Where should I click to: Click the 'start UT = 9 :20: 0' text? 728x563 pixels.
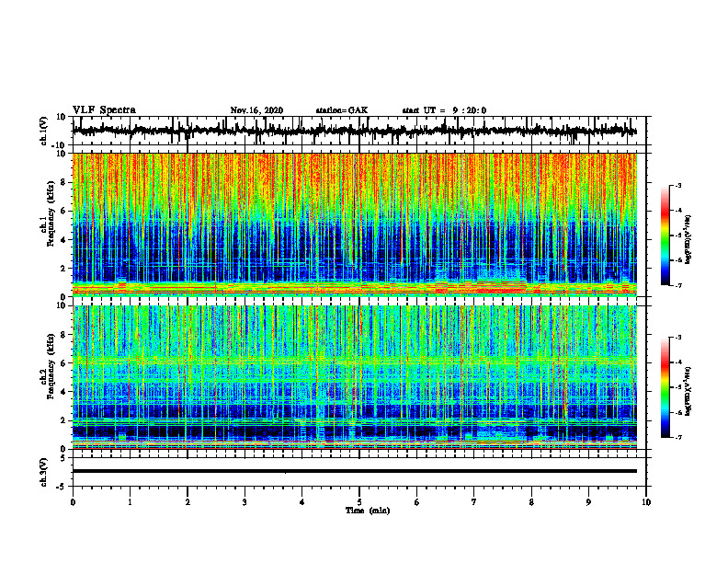pos(444,110)
